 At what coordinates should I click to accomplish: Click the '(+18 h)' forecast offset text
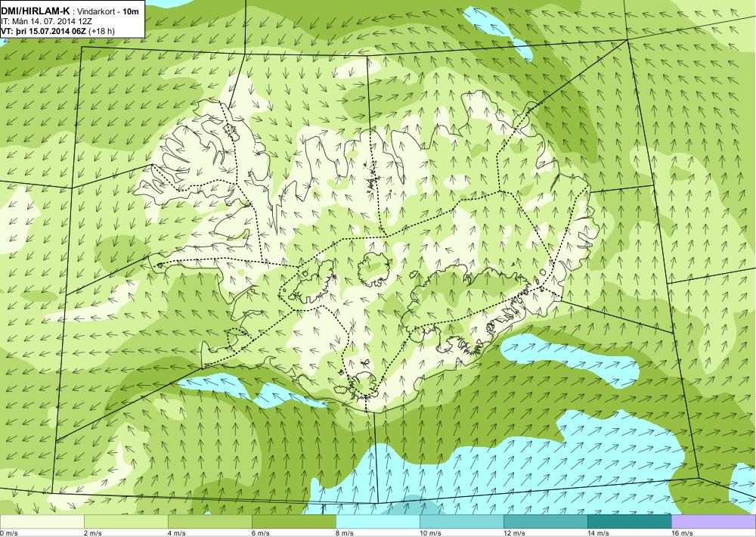click(103, 31)
